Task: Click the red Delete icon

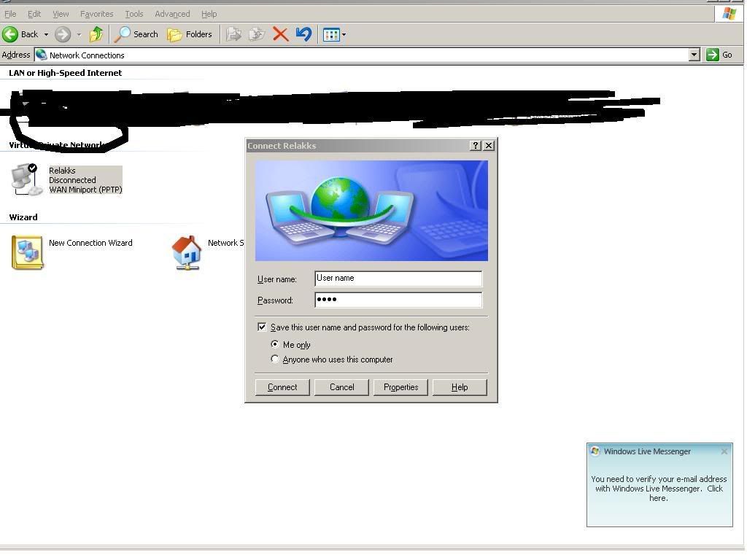Action: pyautogui.click(x=280, y=34)
